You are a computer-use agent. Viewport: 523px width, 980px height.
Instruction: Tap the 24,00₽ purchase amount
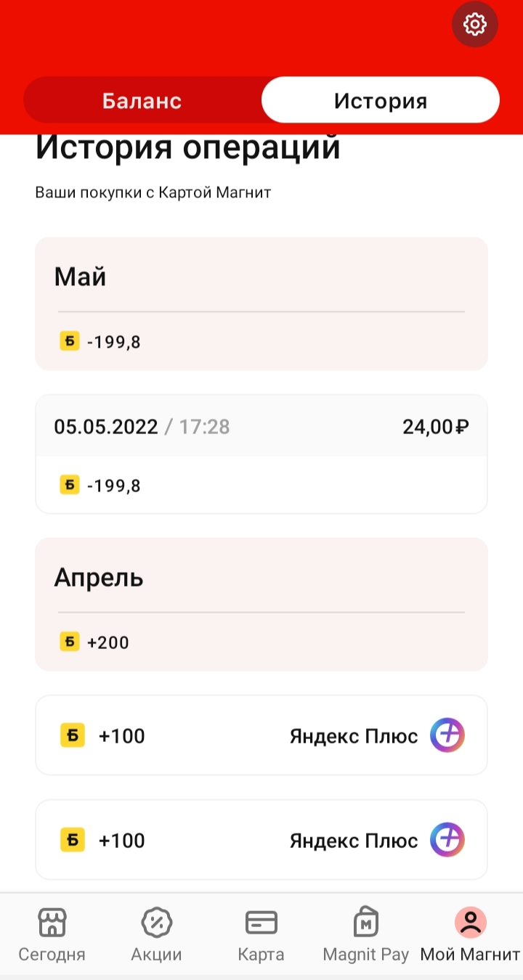(436, 427)
